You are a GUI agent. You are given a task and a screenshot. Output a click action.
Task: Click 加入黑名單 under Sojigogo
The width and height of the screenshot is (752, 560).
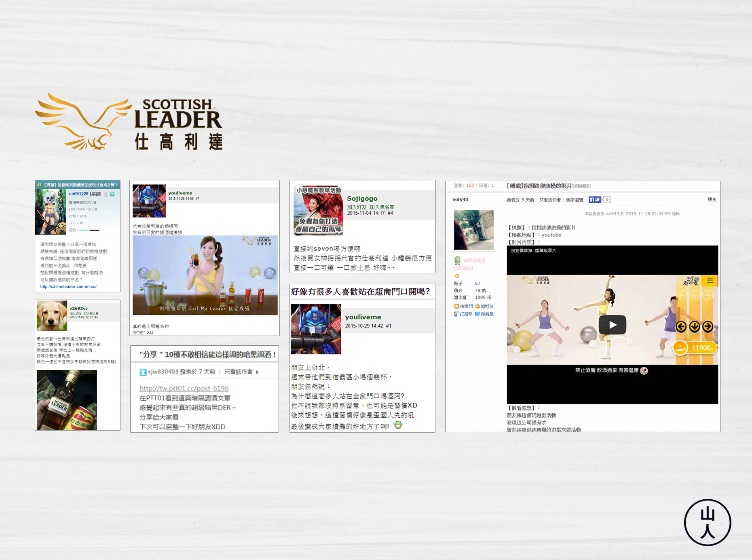click(382, 207)
